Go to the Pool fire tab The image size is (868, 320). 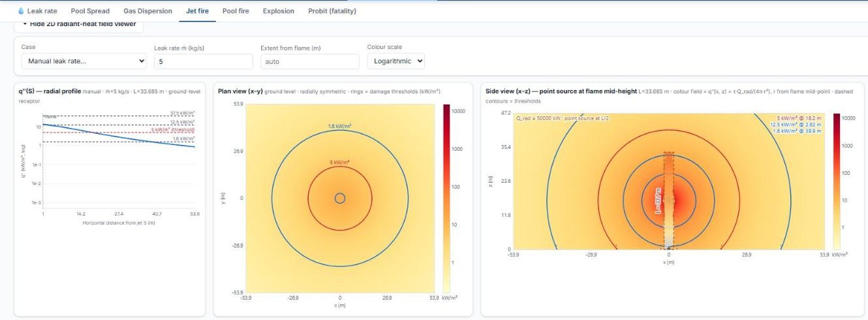tap(236, 11)
